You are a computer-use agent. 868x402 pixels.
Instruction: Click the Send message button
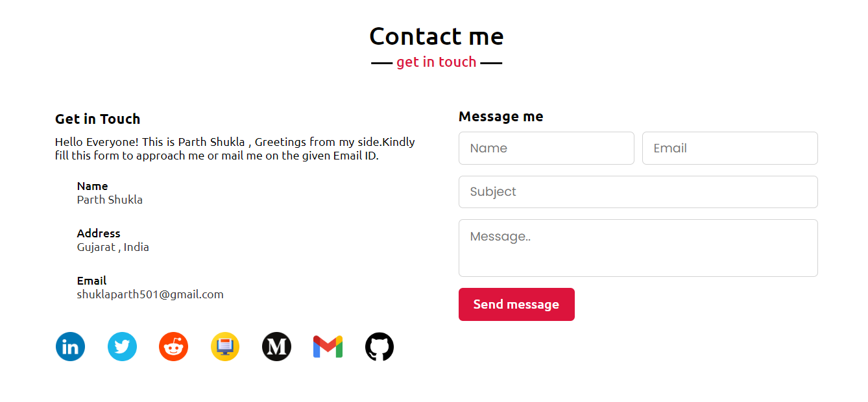516,304
